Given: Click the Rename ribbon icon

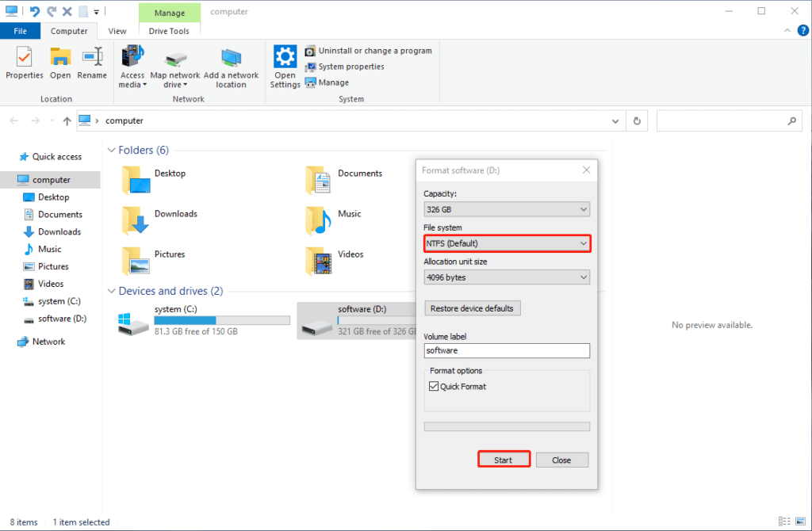Looking at the screenshot, I should pyautogui.click(x=92, y=63).
